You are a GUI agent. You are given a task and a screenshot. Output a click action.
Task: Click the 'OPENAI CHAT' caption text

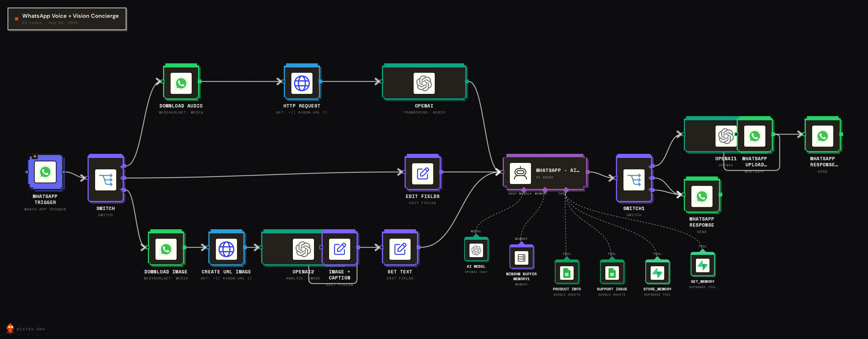coord(476,272)
